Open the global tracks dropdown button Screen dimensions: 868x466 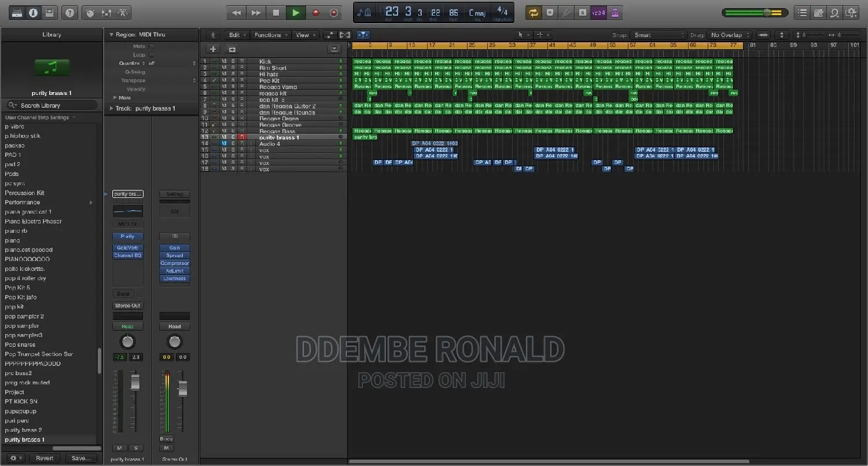(x=334, y=50)
